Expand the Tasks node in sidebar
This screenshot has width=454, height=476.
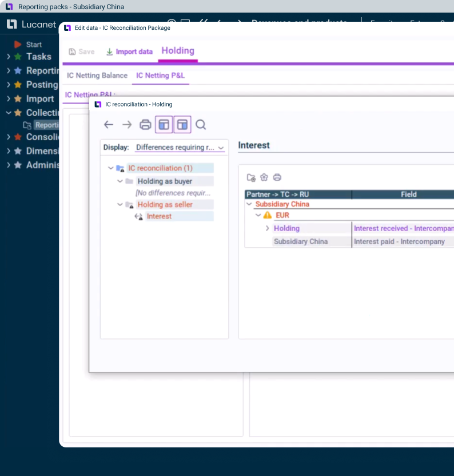click(x=8, y=57)
